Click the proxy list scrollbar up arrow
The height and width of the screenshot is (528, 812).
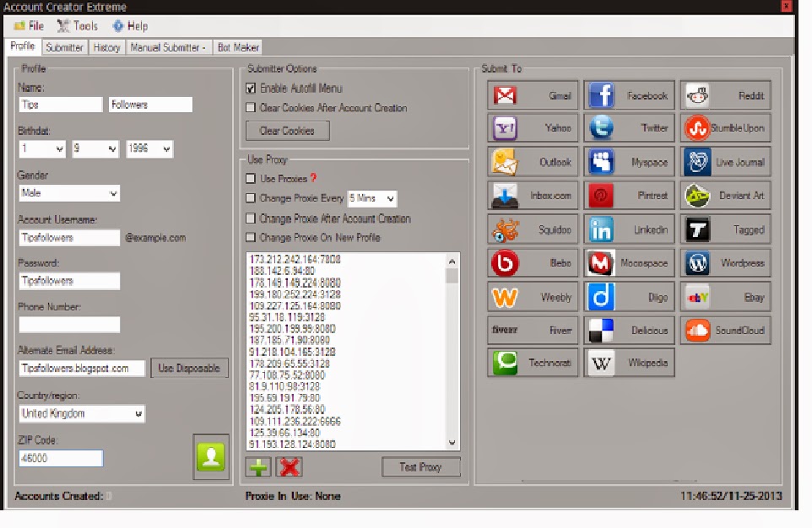pyautogui.click(x=452, y=261)
